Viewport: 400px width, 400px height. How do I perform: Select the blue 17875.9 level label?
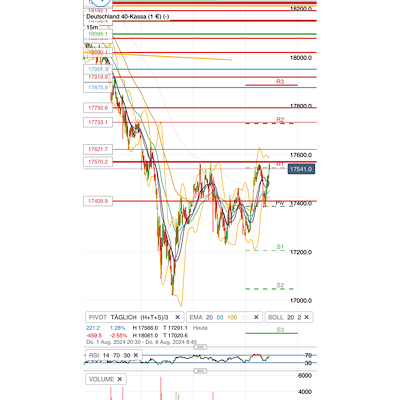click(x=98, y=88)
